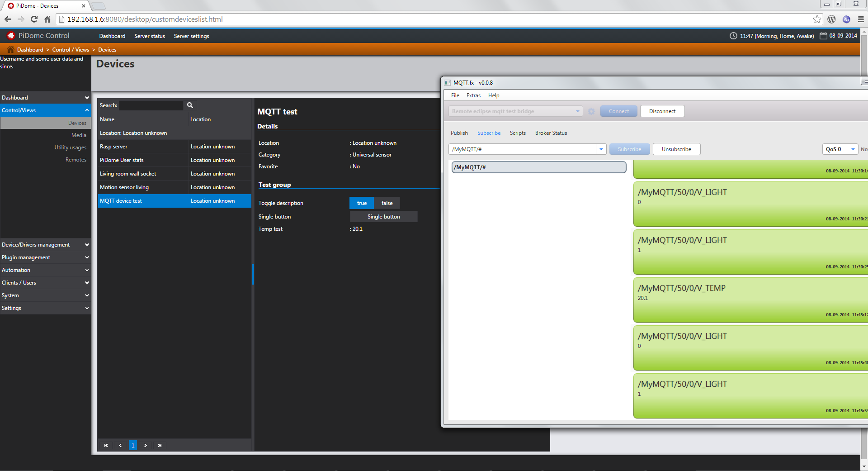Open the topic /MyMQTT/# dropdown arrow
The image size is (868, 471).
point(601,149)
